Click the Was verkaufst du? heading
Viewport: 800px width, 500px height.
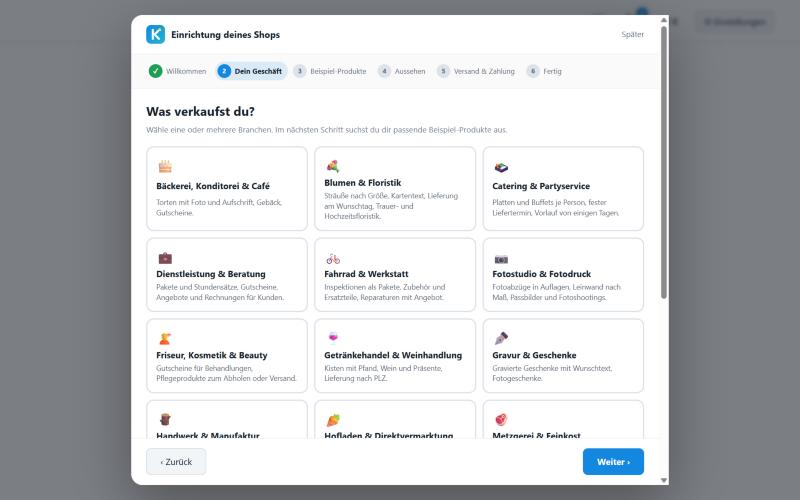pos(200,111)
